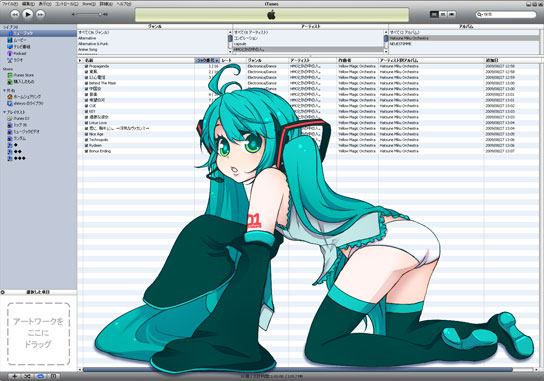The image size is (544, 381).
Task: Select テレビ番組 library in sidebar
Action: click(38, 46)
